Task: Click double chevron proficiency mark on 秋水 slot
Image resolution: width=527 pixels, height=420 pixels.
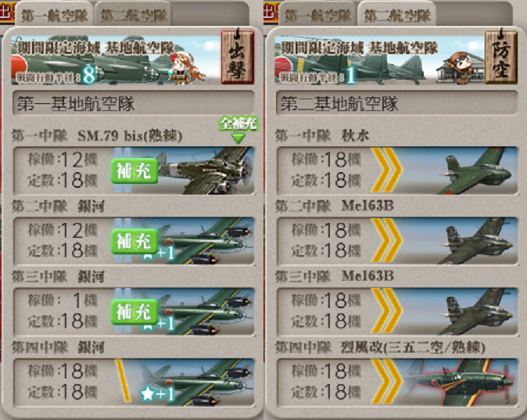Action: [385, 171]
